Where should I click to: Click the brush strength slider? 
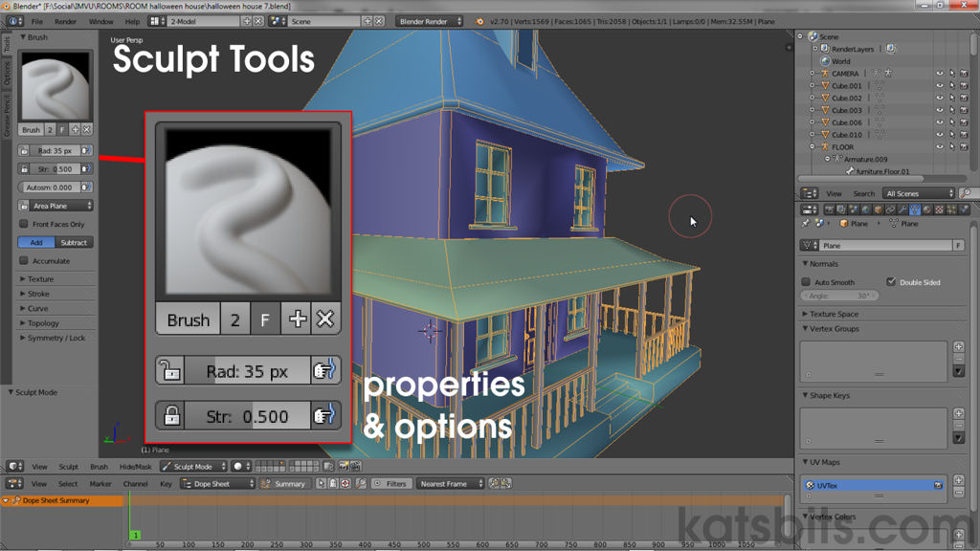click(55, 168)
